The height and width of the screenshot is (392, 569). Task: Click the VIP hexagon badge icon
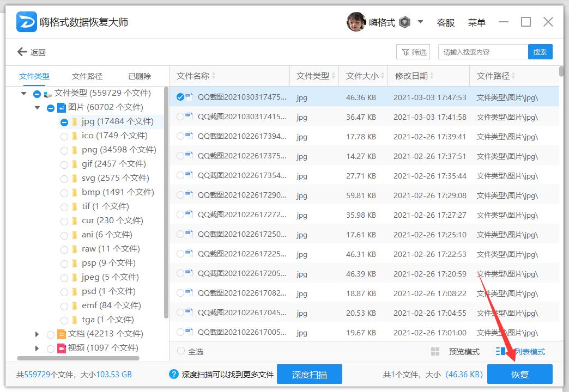point(404,22)
